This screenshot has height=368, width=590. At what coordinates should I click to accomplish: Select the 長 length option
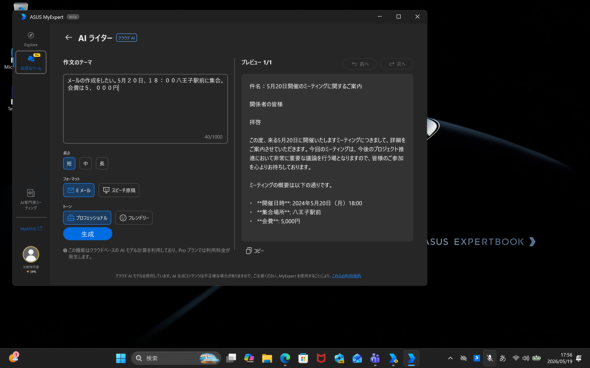[102, 163]
